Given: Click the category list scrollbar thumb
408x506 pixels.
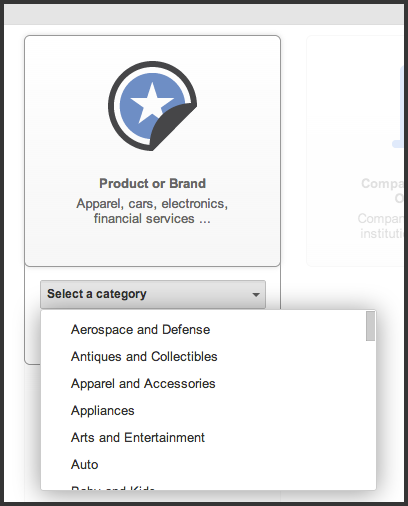Looking at the screenshot, I should point(370,326).
